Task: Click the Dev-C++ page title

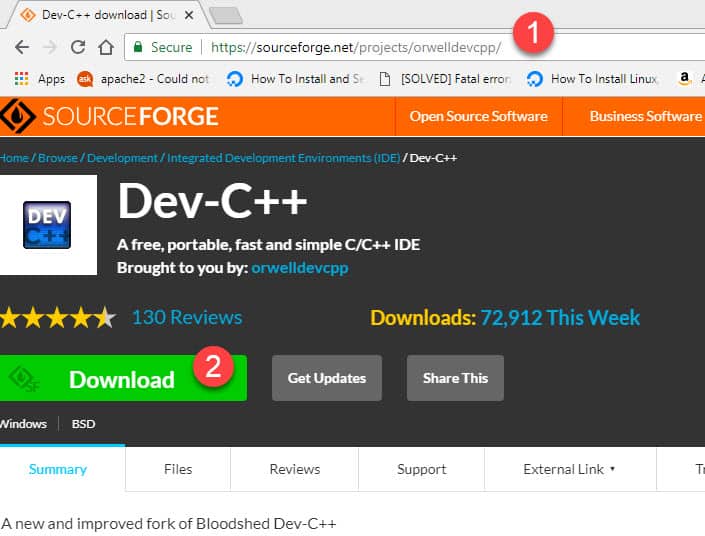Action: click(212, 201)
